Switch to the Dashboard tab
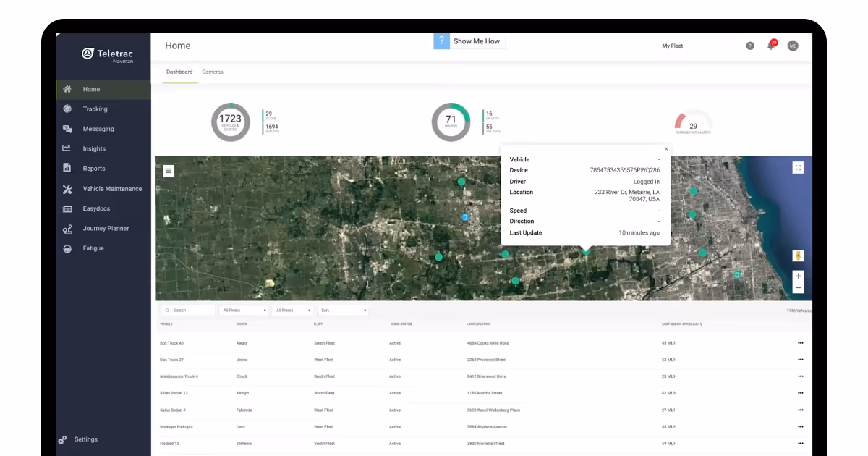The height and width of the screenshot is (456, 868). pyautogui.click(x=179, y=72)
